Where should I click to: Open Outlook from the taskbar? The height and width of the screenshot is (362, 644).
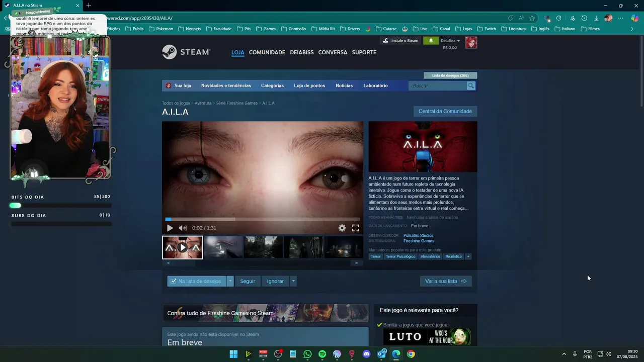click(381, 354)
